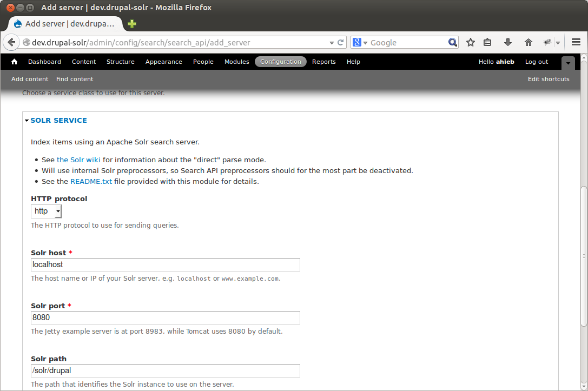588x391 pixels.
Task: Open the Content admin menu item
Action: tap(84, 62)
